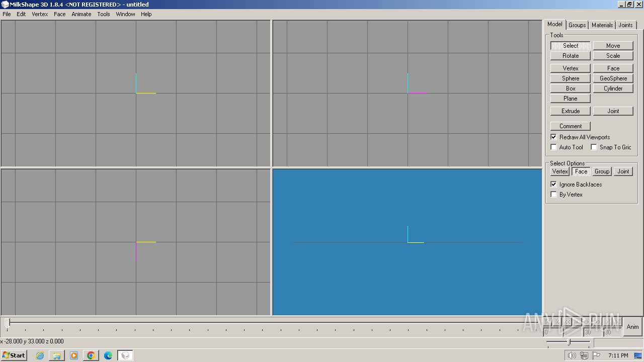
Task: Click the MilkShape 3D title bar icon
Action: [5, 5]
